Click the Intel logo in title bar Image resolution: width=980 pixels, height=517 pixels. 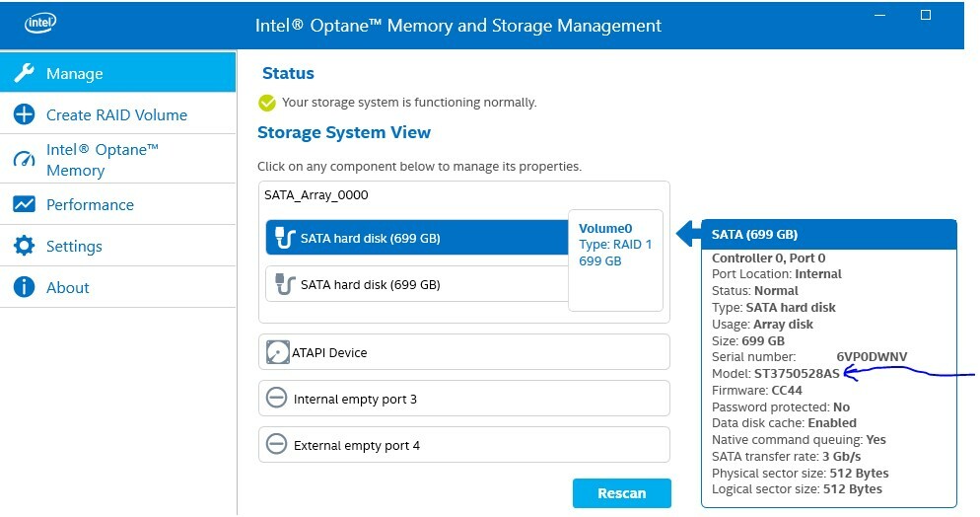click(x=40, y=23)
